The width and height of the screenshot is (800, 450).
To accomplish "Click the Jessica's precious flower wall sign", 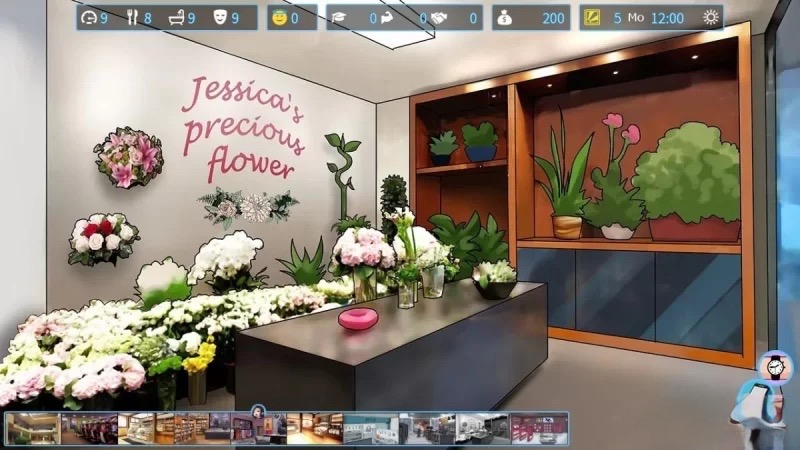I will 244,128.
